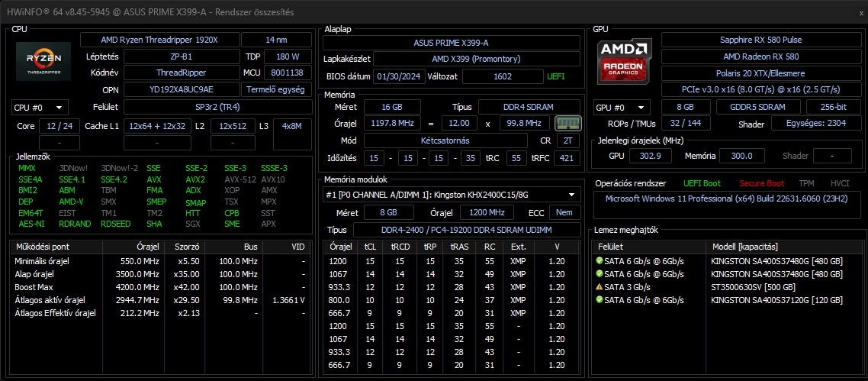868x381 pixels.
Task: Click the 256-bit bus width field
Action: point(833,108)
